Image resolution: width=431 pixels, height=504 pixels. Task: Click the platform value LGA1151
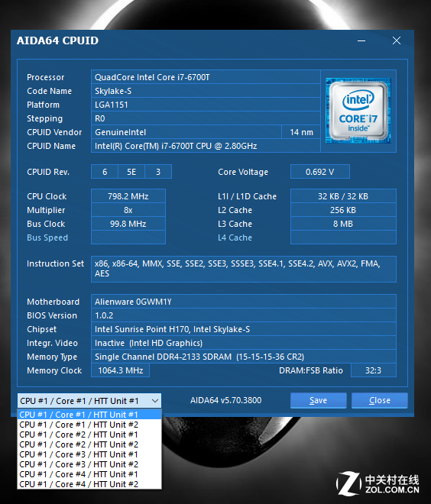click(x=206, y=105)
